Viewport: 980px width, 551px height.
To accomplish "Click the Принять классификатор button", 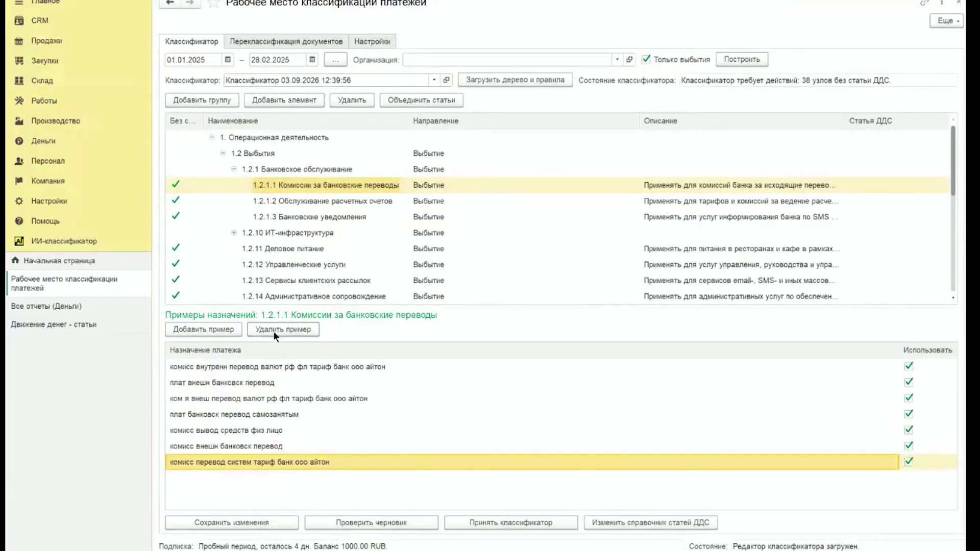I will click(x=511, y=522).
